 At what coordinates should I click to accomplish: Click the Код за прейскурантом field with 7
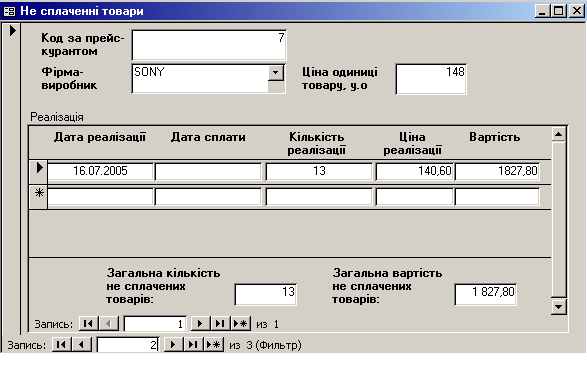coord(209,45)
